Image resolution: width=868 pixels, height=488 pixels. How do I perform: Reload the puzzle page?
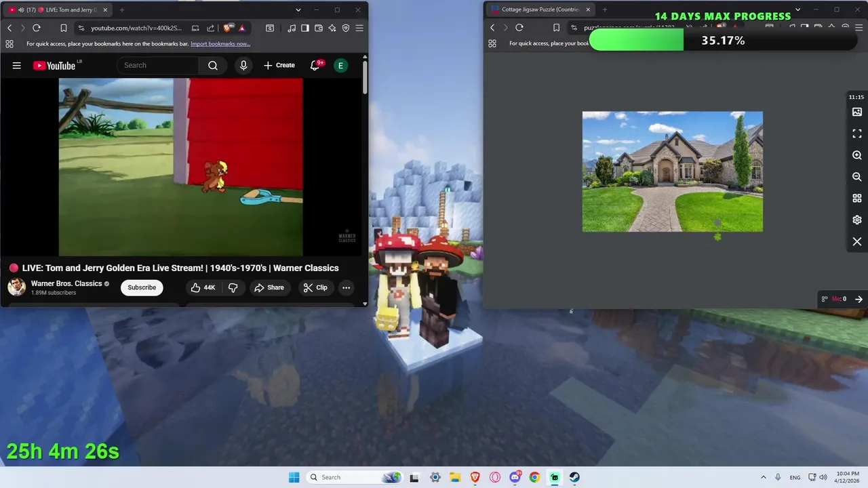pyautogui.click(x=519, y=28)
